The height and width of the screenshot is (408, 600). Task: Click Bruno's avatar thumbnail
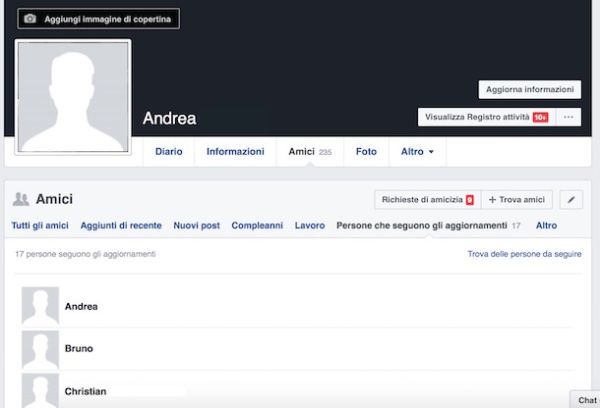point(40,349)
